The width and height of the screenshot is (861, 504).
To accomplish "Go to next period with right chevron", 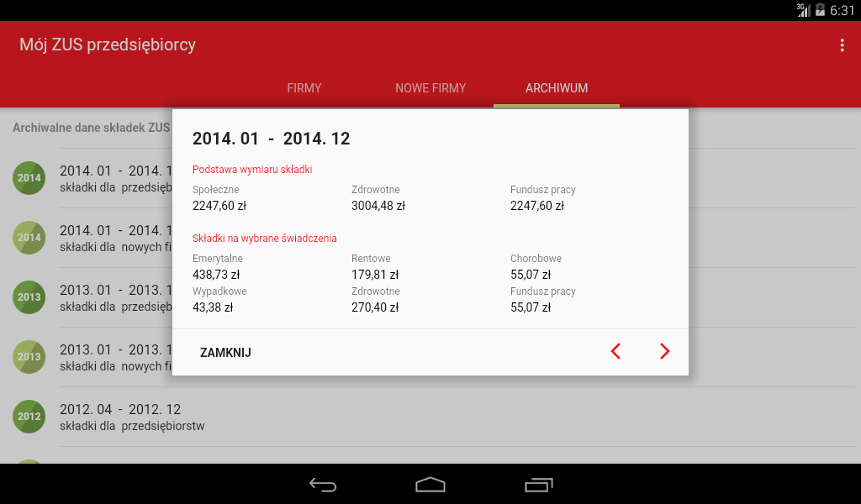I will click(664, 351).
